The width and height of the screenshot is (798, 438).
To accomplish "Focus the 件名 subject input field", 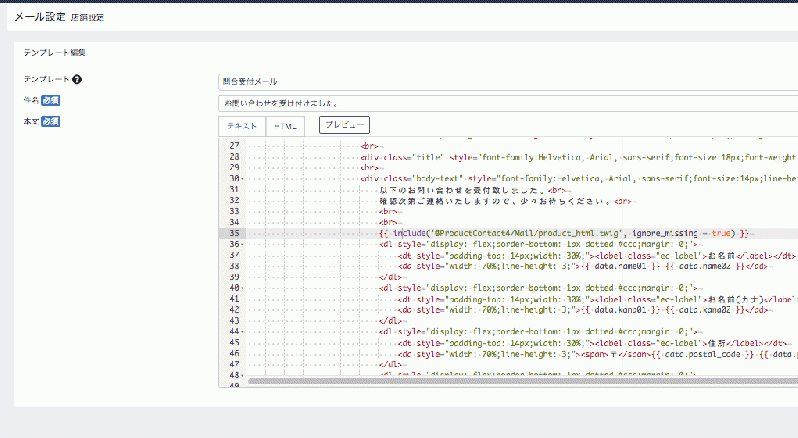I will (x=508, y=103).
